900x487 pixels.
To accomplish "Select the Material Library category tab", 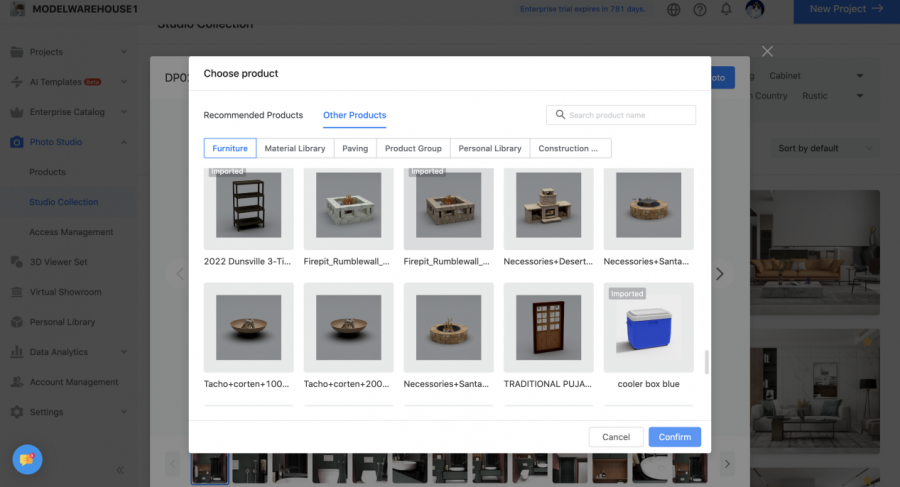I will (295, 148).
